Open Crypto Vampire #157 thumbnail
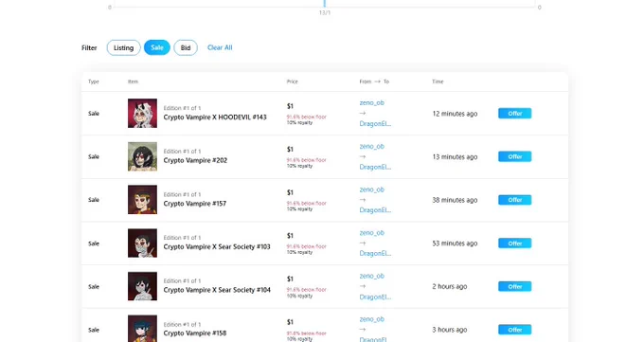Viewport: 644px width, 342px height. pos(142,200)
